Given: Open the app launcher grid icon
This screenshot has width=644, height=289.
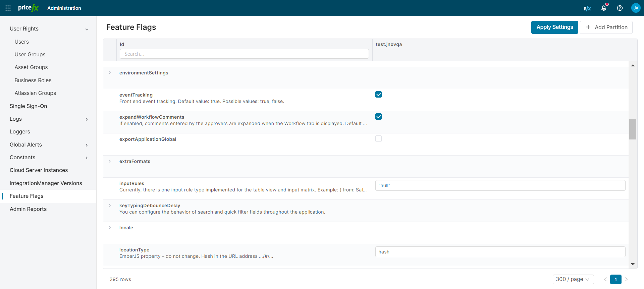Looking at the screenshot, I should pyautogui.click(x=8, y=8).
